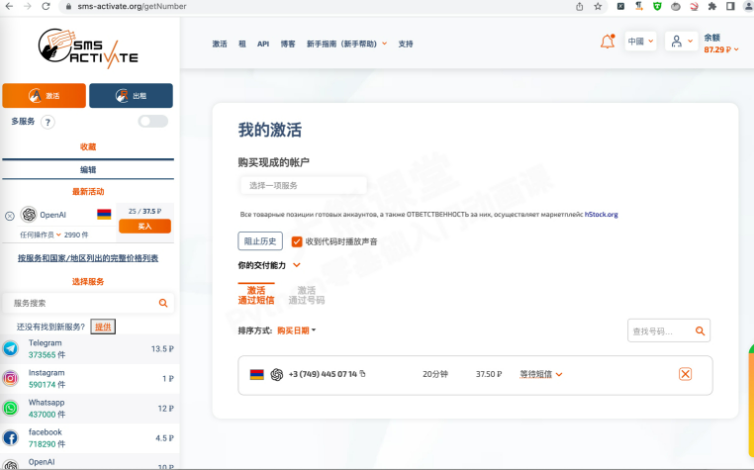
Task: Click the SMS Activate logo
Action: point(88,48)
